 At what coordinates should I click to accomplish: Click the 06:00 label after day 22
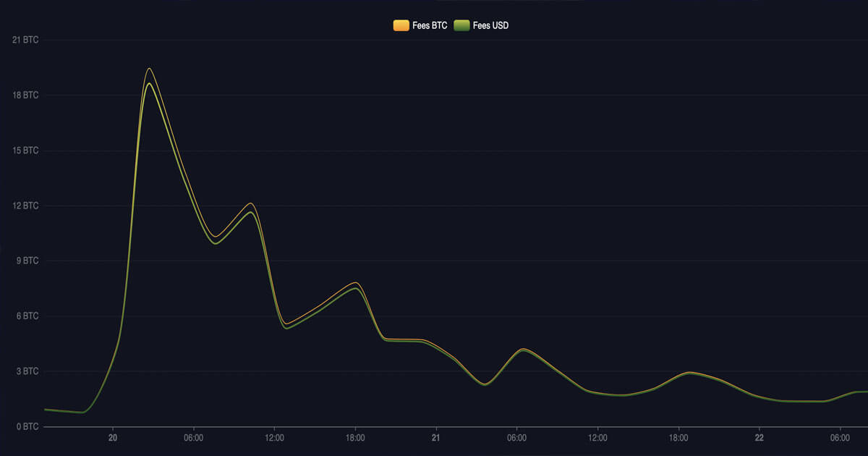pyautogui.click(x=840, y=438)
